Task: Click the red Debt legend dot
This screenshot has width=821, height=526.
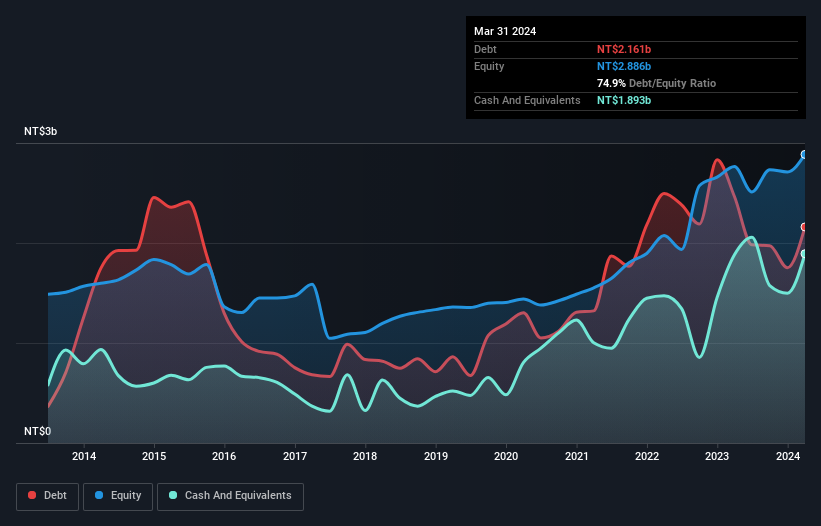Action: (32, 495)
